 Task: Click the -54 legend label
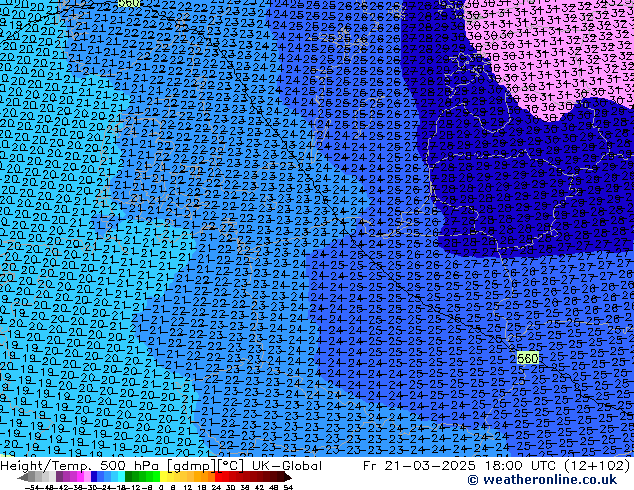pos(31,487)
